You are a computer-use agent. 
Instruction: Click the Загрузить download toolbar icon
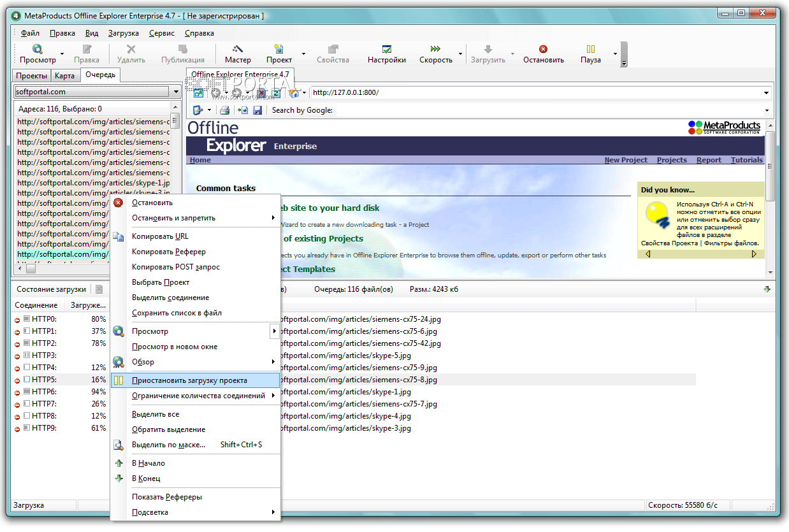click(x=488, y=49)
